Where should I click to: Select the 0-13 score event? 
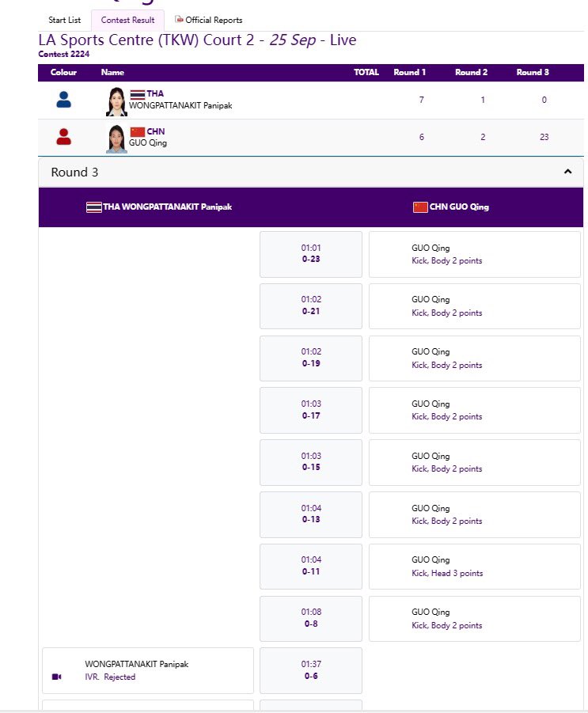click(311, 514)
